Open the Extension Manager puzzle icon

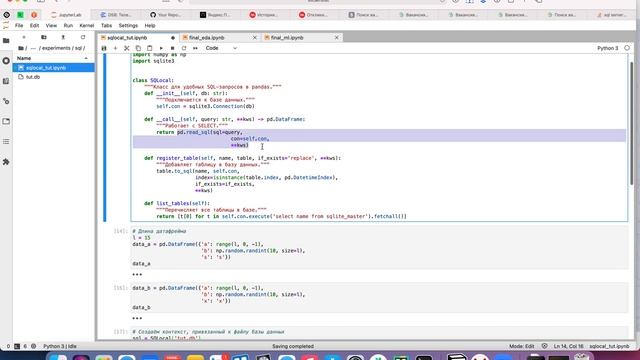[6, 162]
